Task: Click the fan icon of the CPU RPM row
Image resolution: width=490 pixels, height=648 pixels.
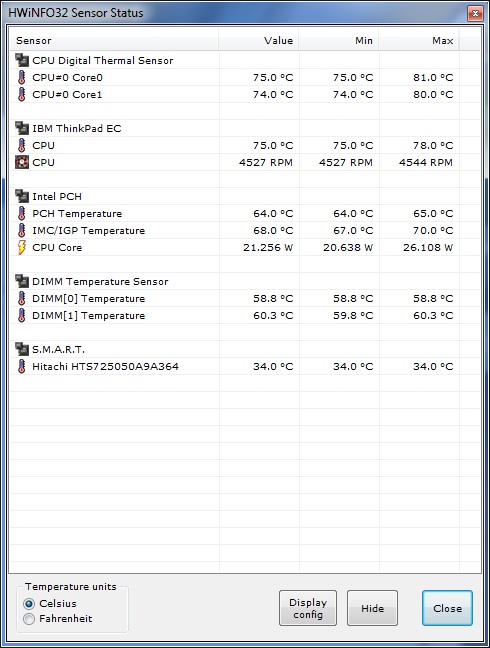Action: 22,162
